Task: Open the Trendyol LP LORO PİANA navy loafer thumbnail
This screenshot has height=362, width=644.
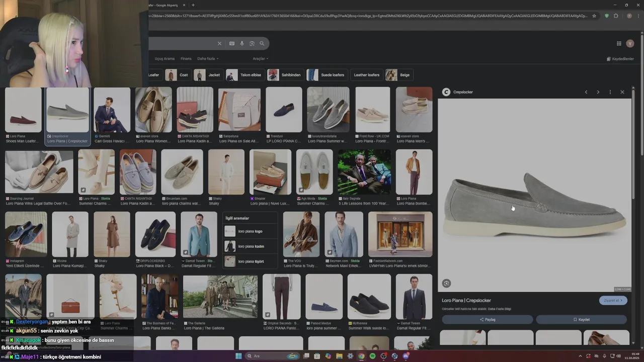Action: pyautogui.click(x=284, y=110)
